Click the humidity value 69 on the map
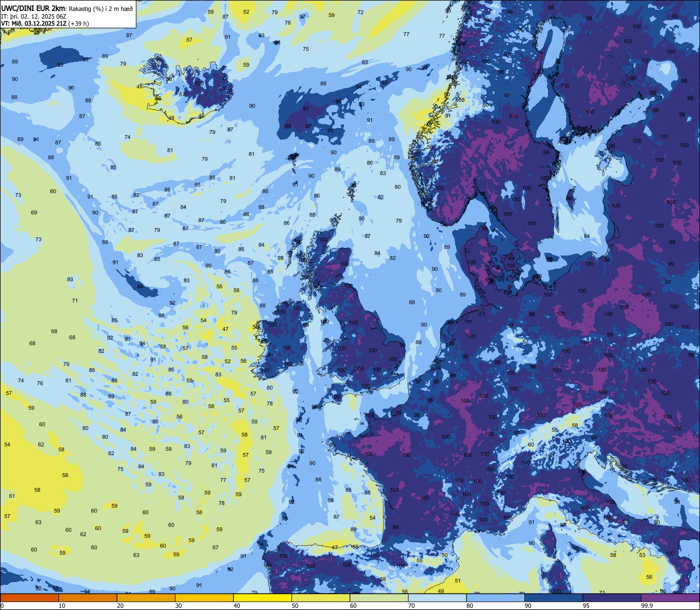Screen dimensions: 700x610 pyautogui.click(x=34, y=213)
